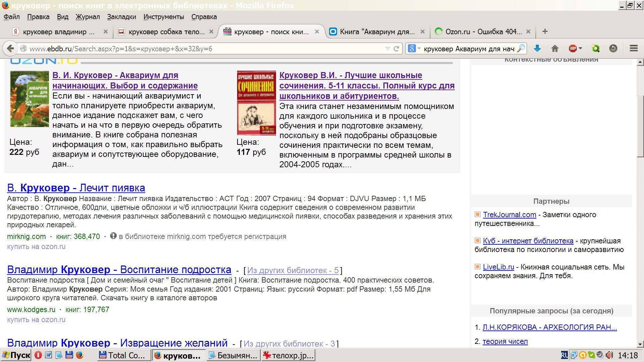Open the Закладки menu
Screen dimensions: 644x362
click(x=121, y=17)
